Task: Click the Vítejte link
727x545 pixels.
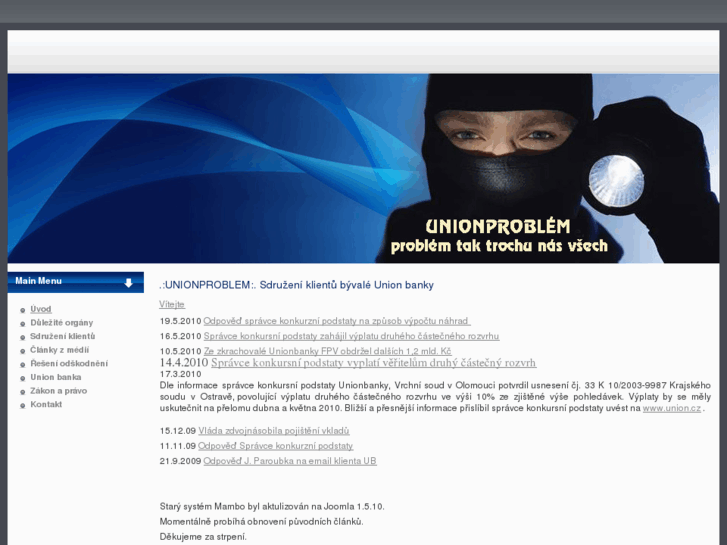Action: (172, 304)
